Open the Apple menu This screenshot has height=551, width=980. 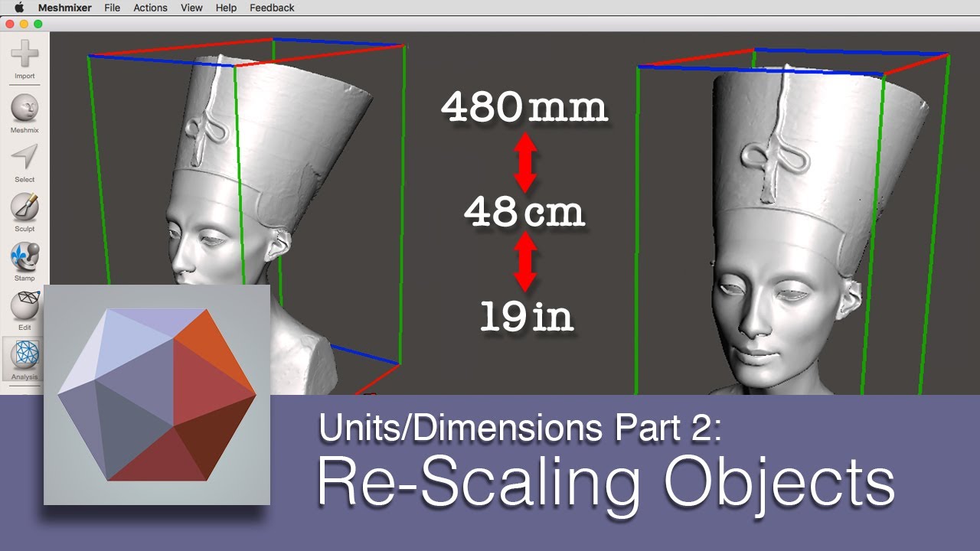tap(18, 8)
